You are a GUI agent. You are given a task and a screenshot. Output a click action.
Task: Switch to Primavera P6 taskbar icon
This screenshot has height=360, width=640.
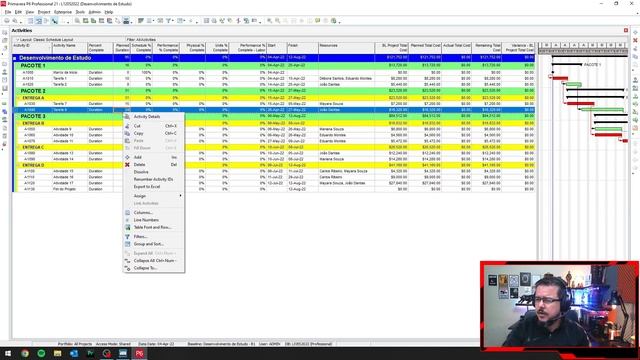pyautogui.click(x=139, y=353)
